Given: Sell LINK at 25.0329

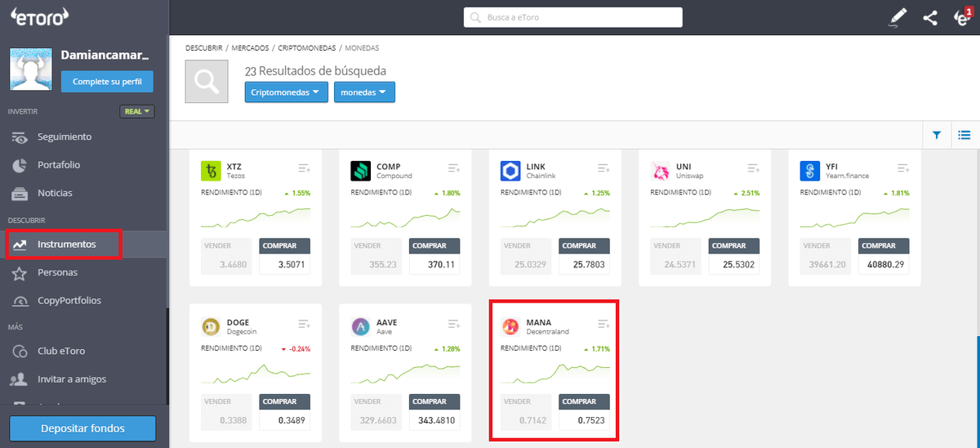Looking at the screenshot, I should pos(527,256).
